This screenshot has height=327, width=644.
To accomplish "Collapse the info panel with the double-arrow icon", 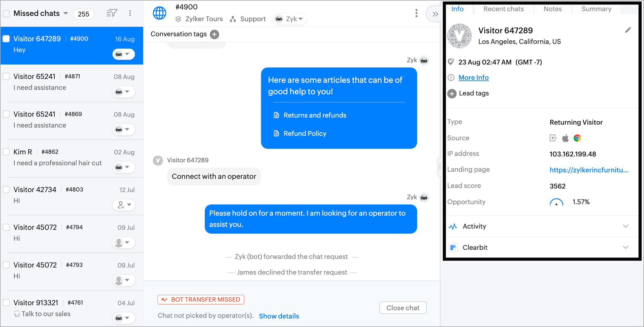I will click(x=435, y=14).
